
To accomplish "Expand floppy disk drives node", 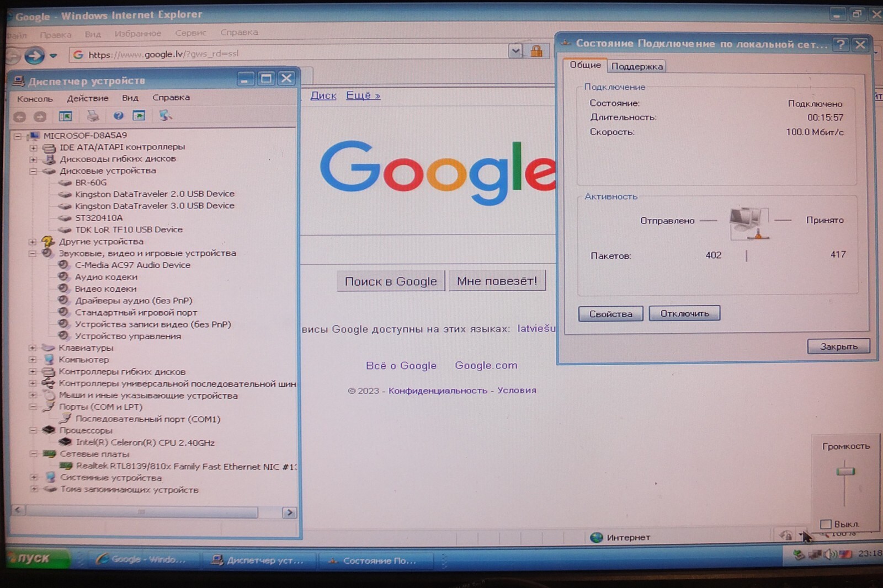I will click(x=33, y=159).
